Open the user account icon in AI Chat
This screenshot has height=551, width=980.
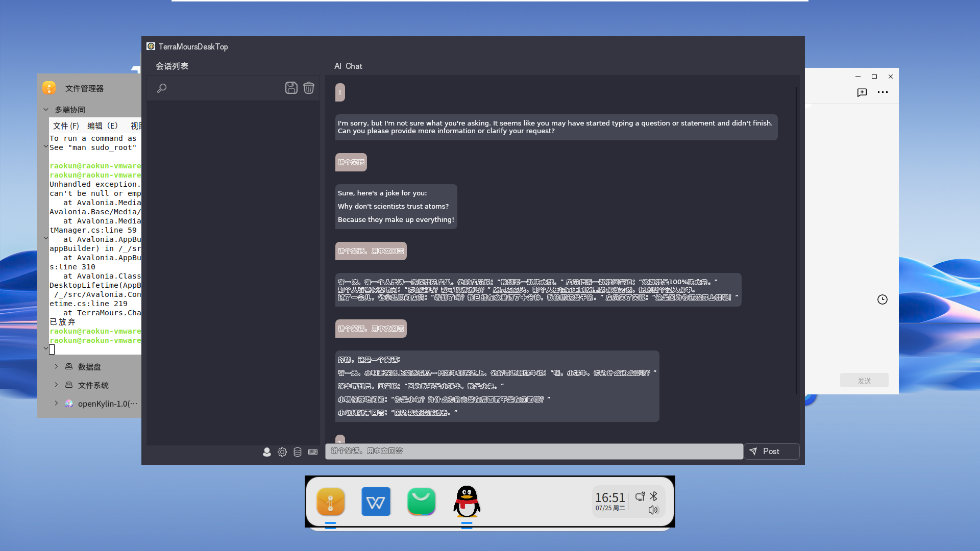(267, 452)
